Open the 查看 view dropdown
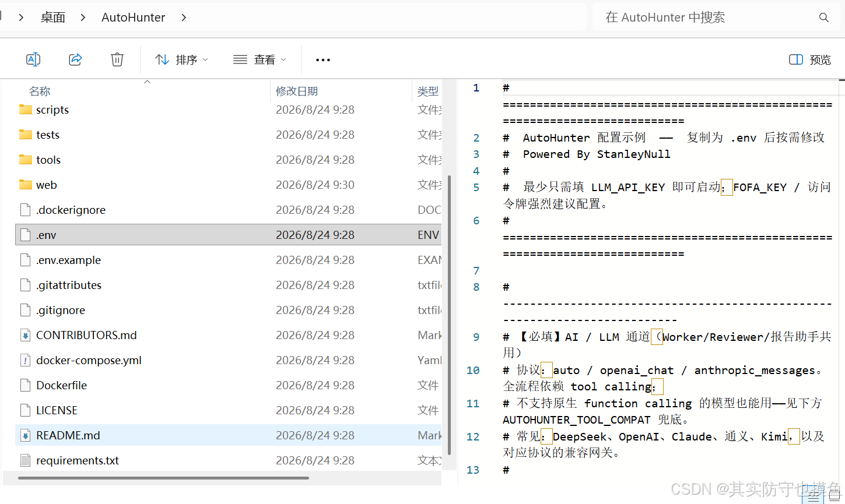 point(260,59)
